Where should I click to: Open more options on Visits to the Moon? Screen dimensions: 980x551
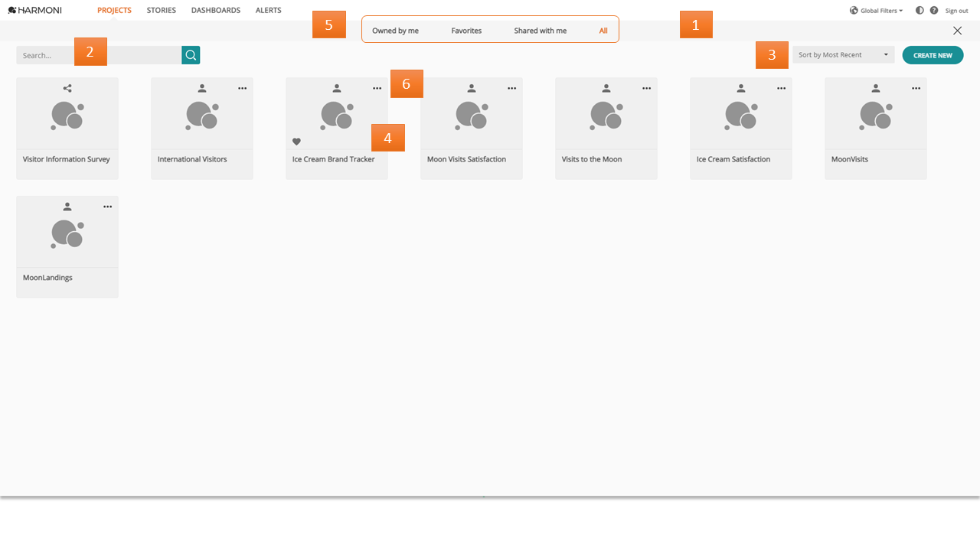pos(646,88)
